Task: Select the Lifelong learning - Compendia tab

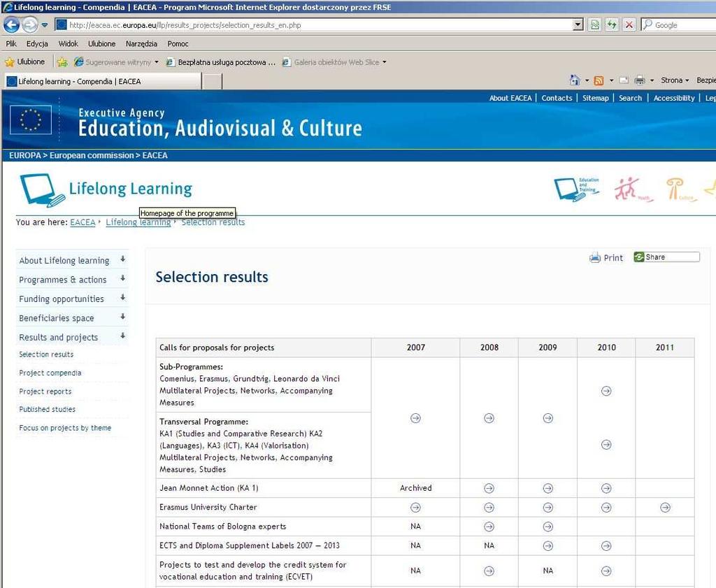Action: click(x=103, y=81)
